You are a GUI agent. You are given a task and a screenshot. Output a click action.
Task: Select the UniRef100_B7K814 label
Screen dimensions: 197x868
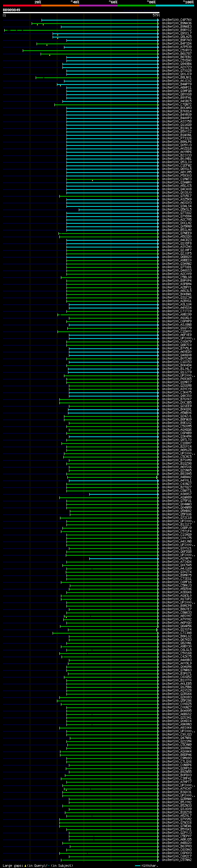[176, 111]
